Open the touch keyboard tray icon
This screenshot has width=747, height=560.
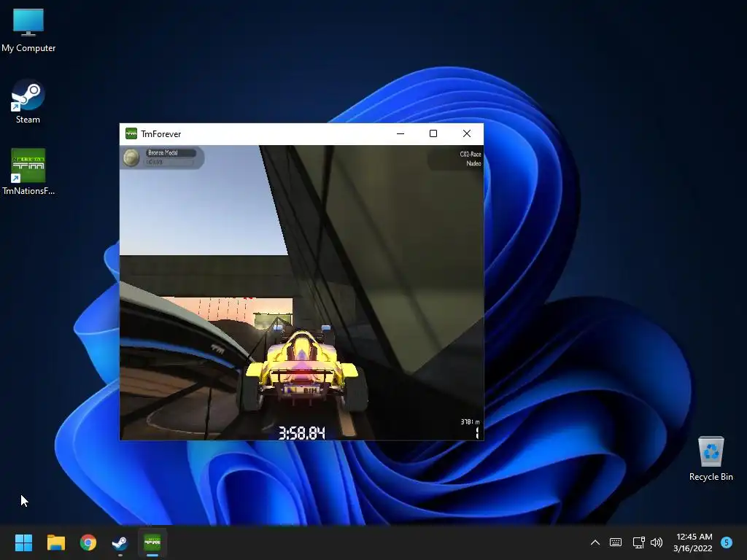click(x=616, y=542)
